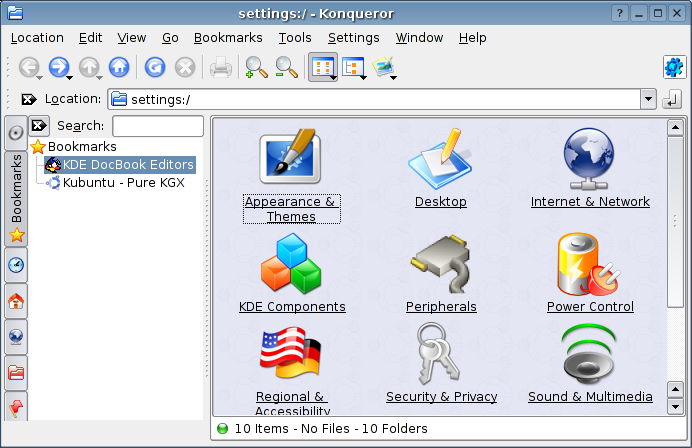
Task: Click the sidebar configure button
Action: [x=16, y=133]
